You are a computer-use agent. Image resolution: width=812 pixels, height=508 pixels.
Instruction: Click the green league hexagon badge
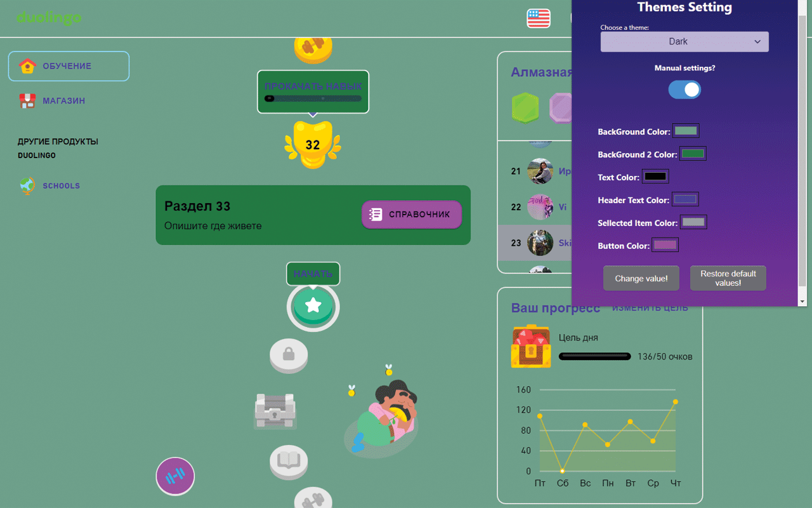coord(526,108)
